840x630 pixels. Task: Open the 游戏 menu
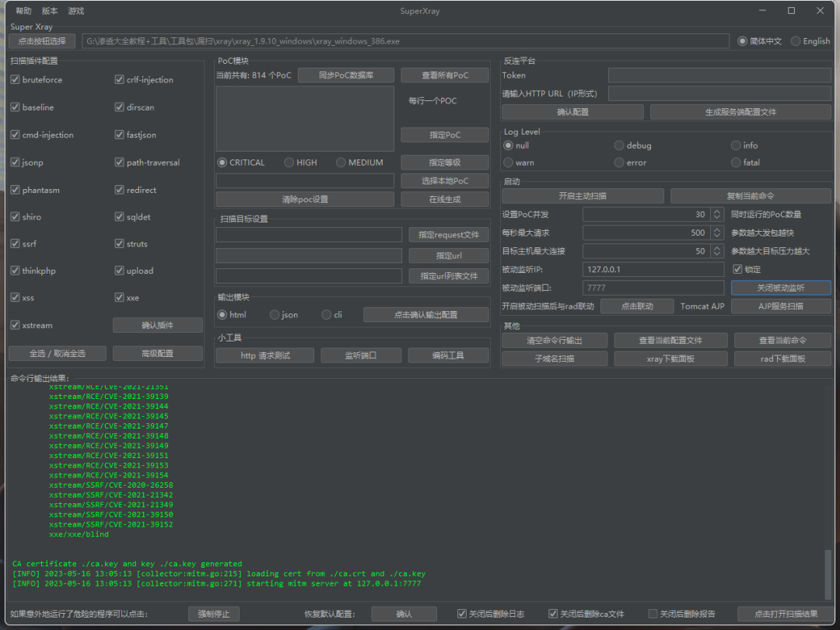pyautogui.click(x=75, y=11)
